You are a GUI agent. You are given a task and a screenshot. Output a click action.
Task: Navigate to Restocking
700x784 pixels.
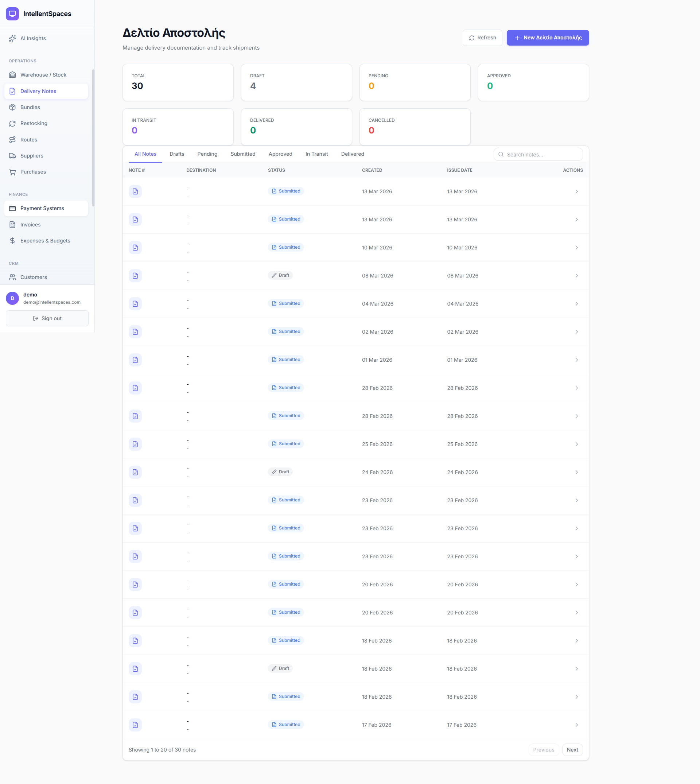click(x=46, y=124)
